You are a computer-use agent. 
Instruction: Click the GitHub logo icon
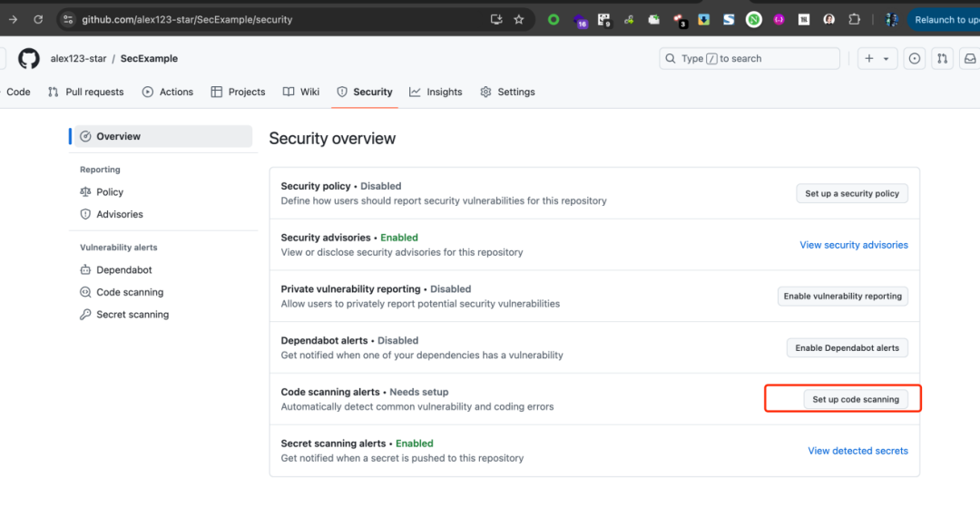click(29, 59)
